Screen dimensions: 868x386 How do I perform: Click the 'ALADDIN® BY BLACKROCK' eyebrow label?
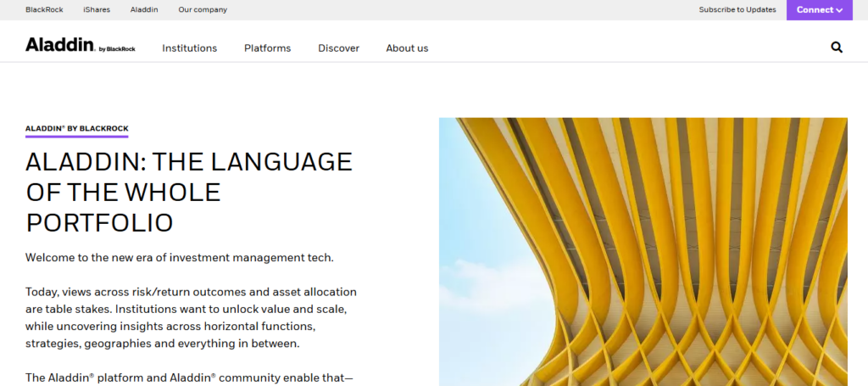[76, 128]
